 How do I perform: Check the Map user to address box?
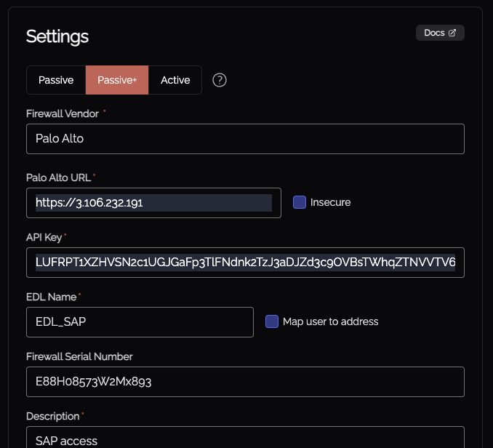click(272, 321)
